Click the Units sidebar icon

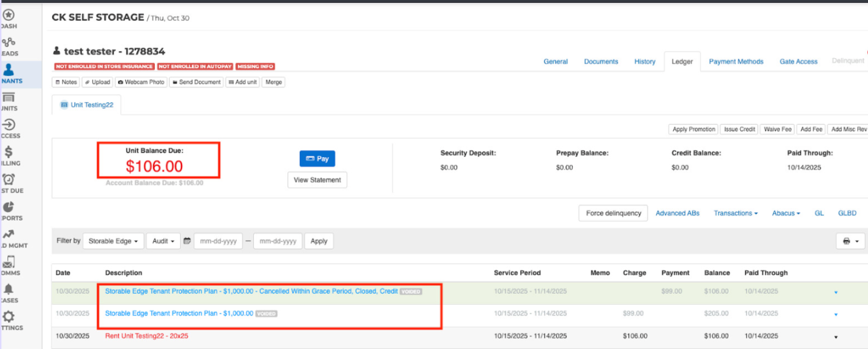[x=9, y=98]
